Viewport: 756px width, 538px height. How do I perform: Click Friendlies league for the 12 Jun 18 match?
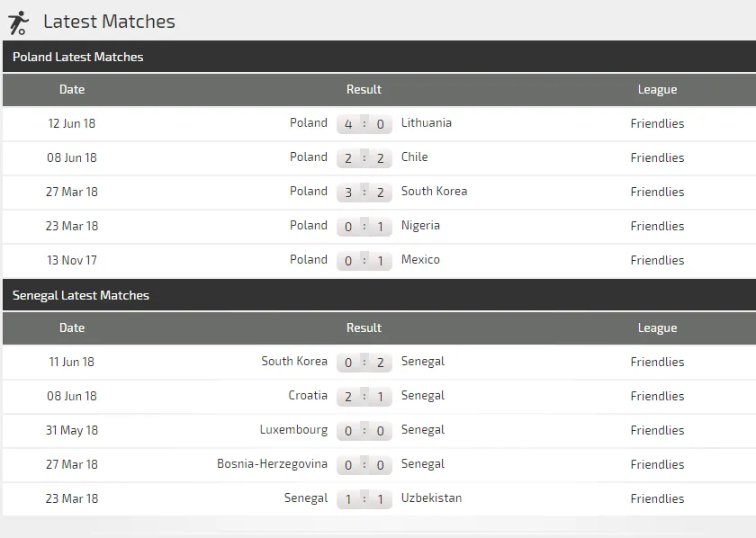[x=657, y=123]
